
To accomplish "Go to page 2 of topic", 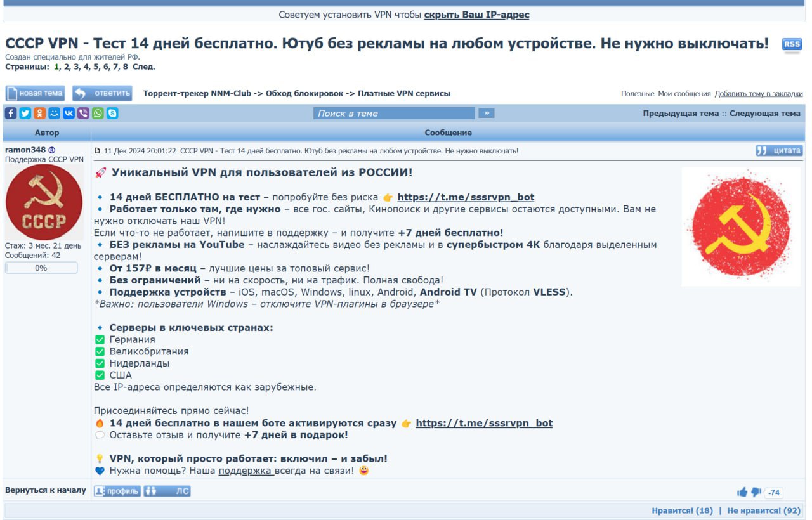I will 66,67.
